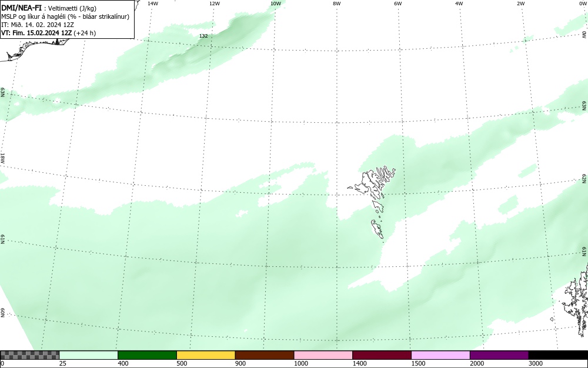Click the legend value "1400"
The height and width of the screenshot is (368, 588).
(360, 363)
